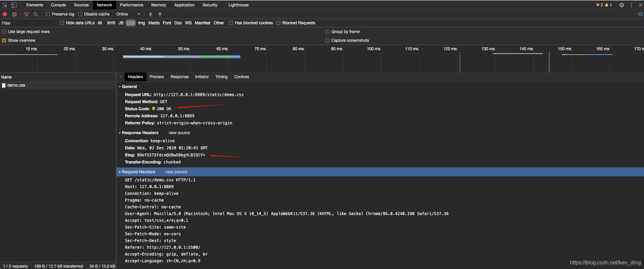Open the DevTools more options menu
This screenshot has height=269, width=644.
click(x=631, y=5)
